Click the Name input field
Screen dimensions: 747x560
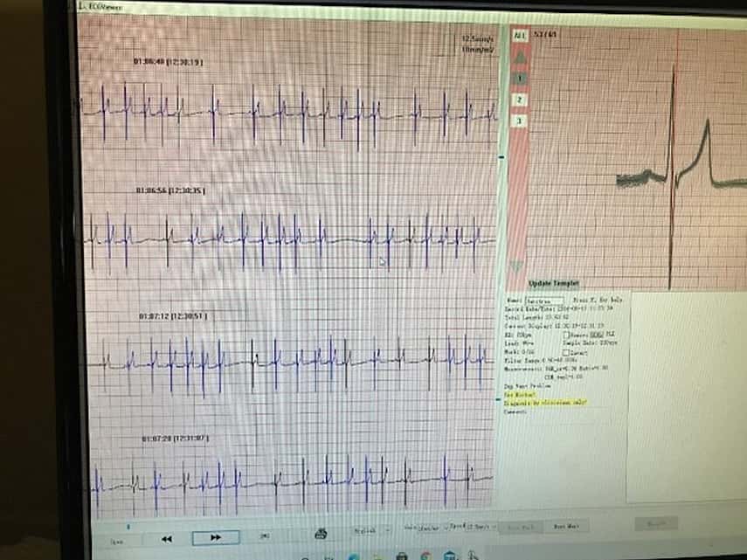pyautogui.click(x=543, y=301)
